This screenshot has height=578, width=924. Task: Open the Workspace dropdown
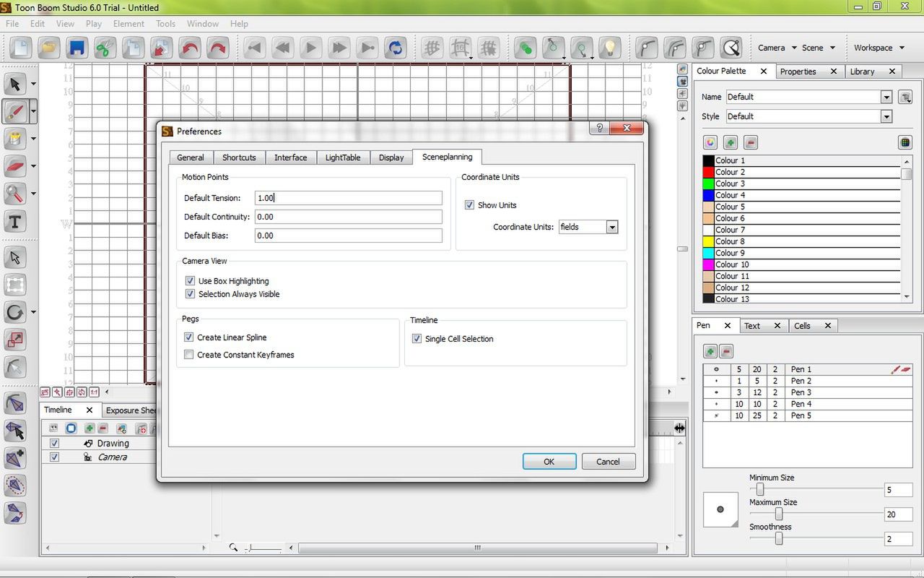click(879, 48)
